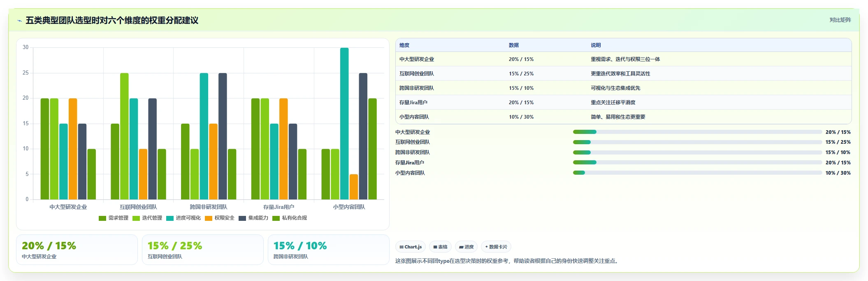Click the teal bar in the 中大型研发企业 group
Image resolution: width=868 pixels, height=281 pixels.
(63, 162)
